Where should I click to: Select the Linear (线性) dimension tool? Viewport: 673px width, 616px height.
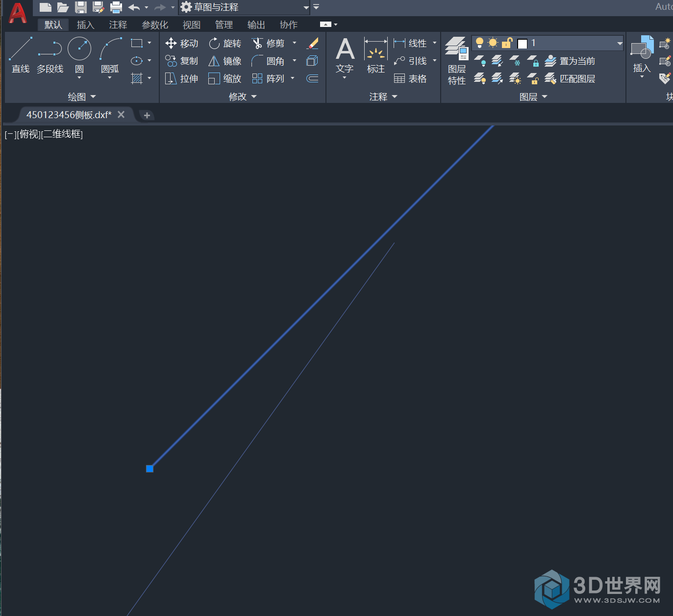pyautogui.click(x=410, y=43)
